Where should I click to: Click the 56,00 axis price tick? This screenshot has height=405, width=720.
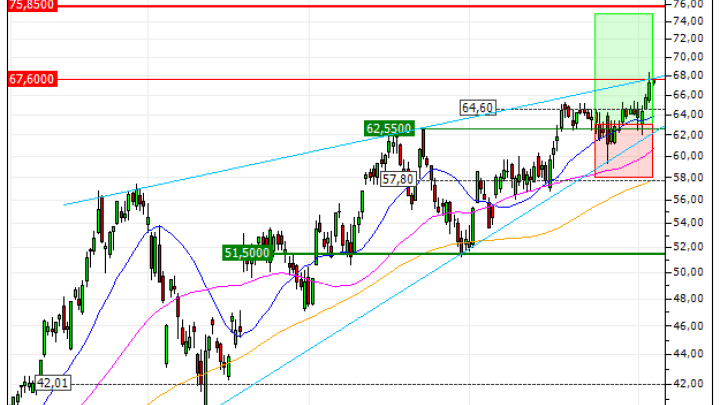click(x=688, y=199)
